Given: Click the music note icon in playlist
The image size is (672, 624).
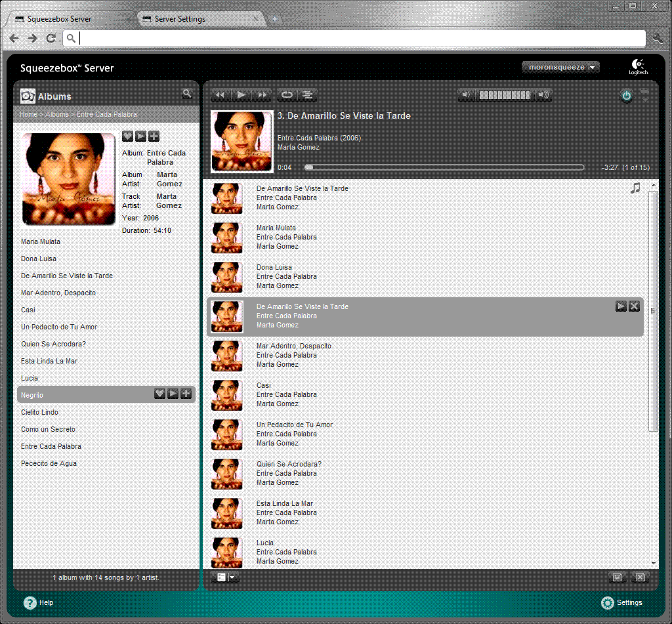Looking at the screenshot, I should pos(635,188).
